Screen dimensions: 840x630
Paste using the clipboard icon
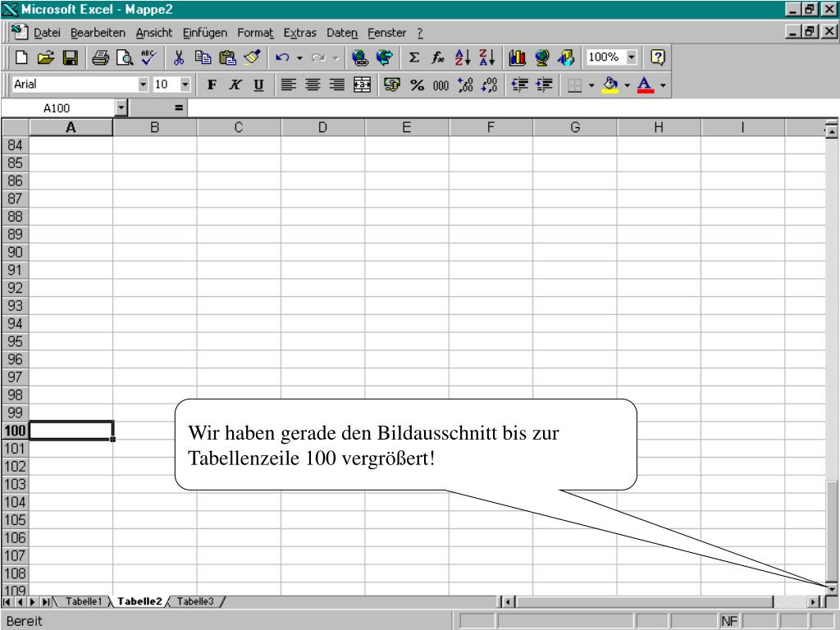point(228,57)
